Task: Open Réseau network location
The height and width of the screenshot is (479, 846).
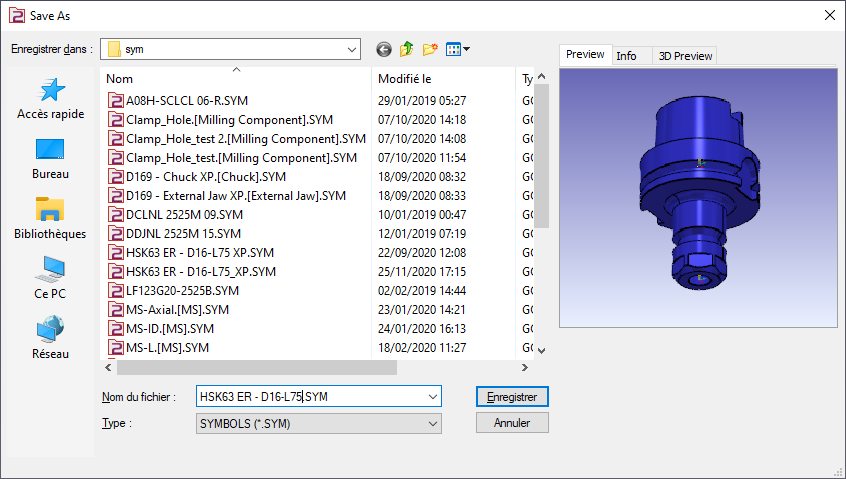Action: coord(51,339)
